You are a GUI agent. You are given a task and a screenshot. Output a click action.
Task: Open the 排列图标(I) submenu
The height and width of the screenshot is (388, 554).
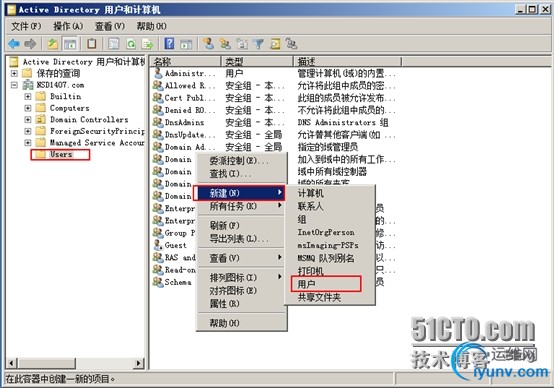pyautogui.click(x=242, y=277)
